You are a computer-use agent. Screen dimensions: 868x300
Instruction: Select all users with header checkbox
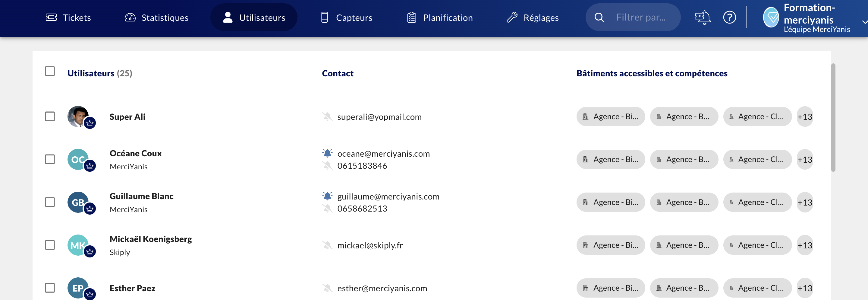click(50, 71)
